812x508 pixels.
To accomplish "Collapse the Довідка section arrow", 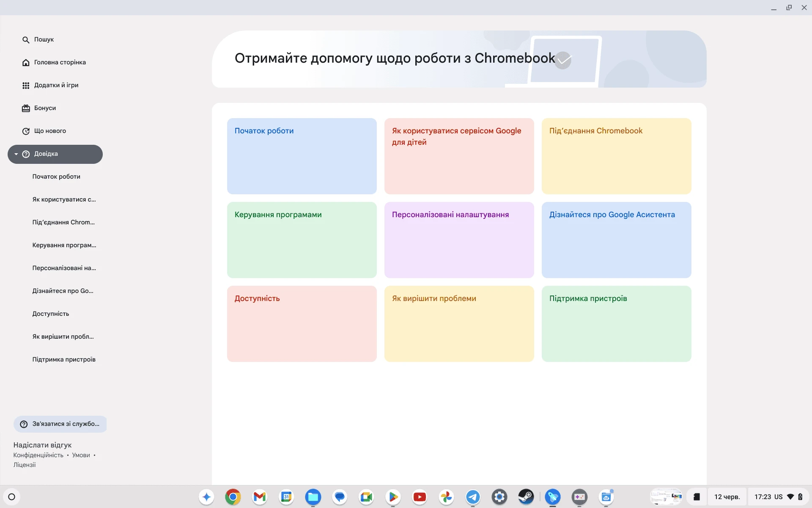I will click(16, 154).
